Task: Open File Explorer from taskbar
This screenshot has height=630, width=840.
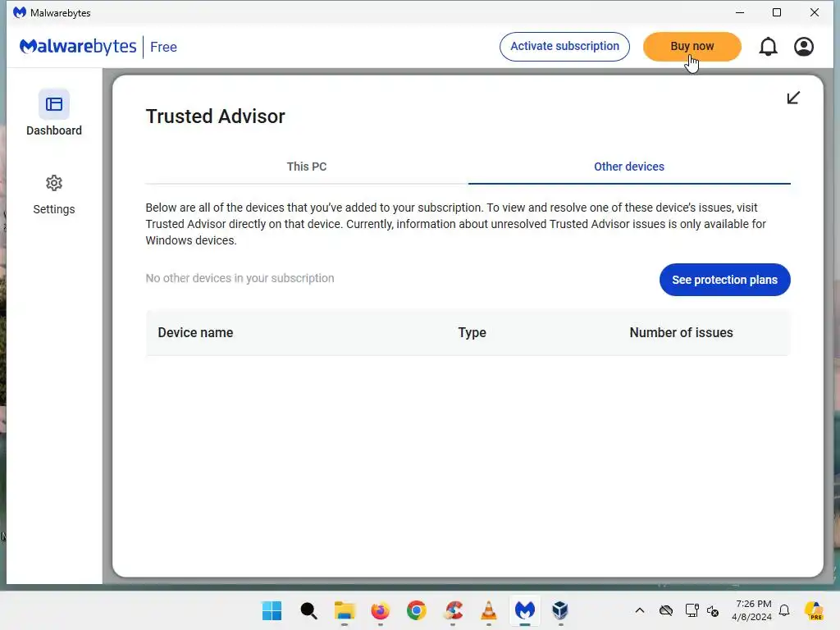Action: [345, 610]
